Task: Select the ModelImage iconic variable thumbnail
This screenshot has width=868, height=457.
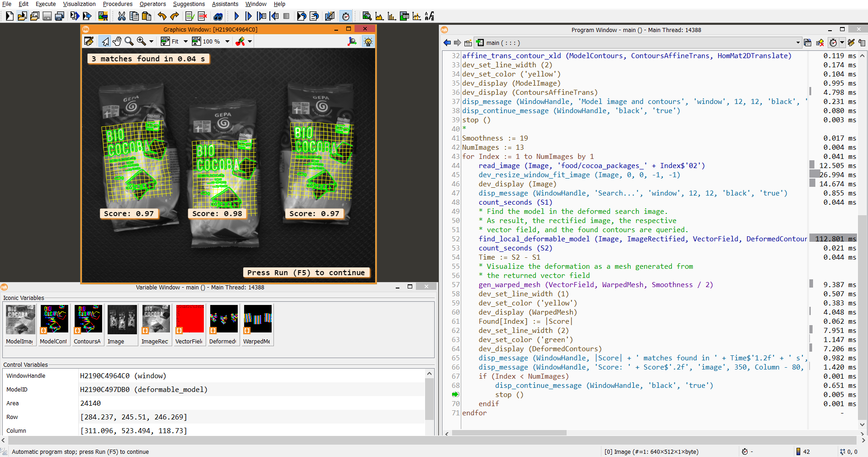Action: click(20, 325)
